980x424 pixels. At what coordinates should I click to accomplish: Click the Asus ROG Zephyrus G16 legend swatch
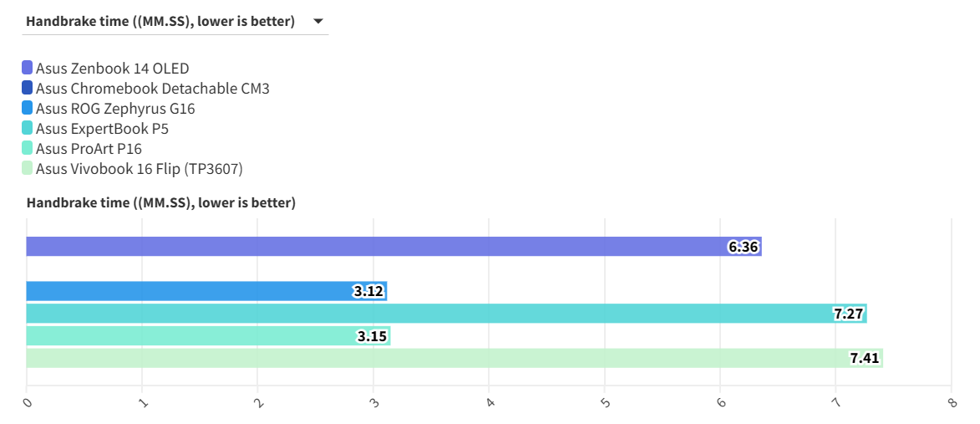click(x=28, y=109)
